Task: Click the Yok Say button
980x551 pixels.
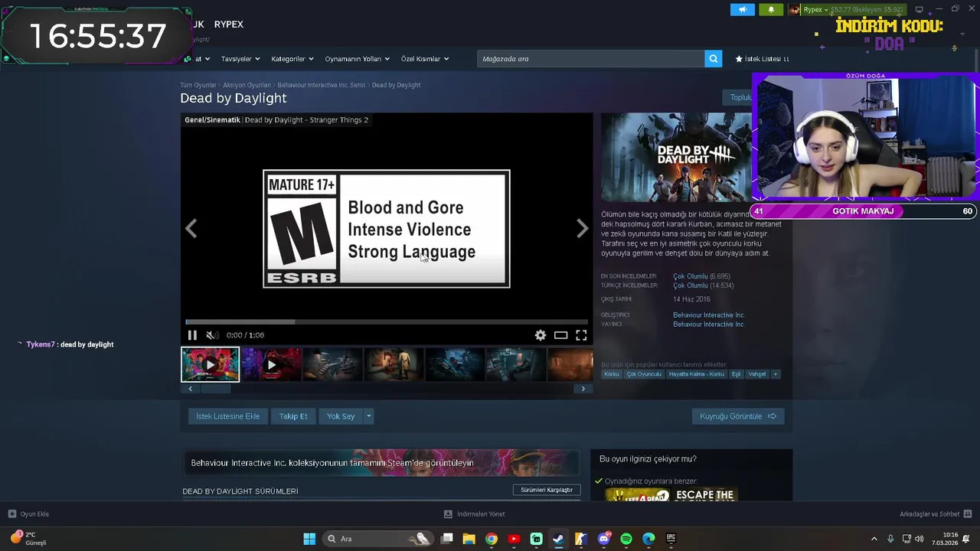Action: tap(341, 416)
